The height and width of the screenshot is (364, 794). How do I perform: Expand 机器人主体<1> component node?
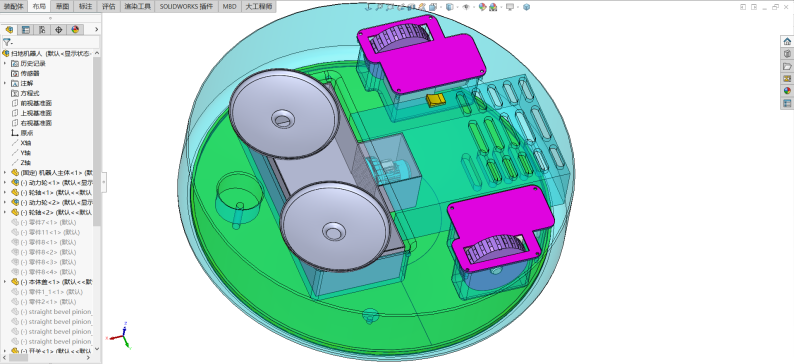pyautogui.click(x=5, y=173)
